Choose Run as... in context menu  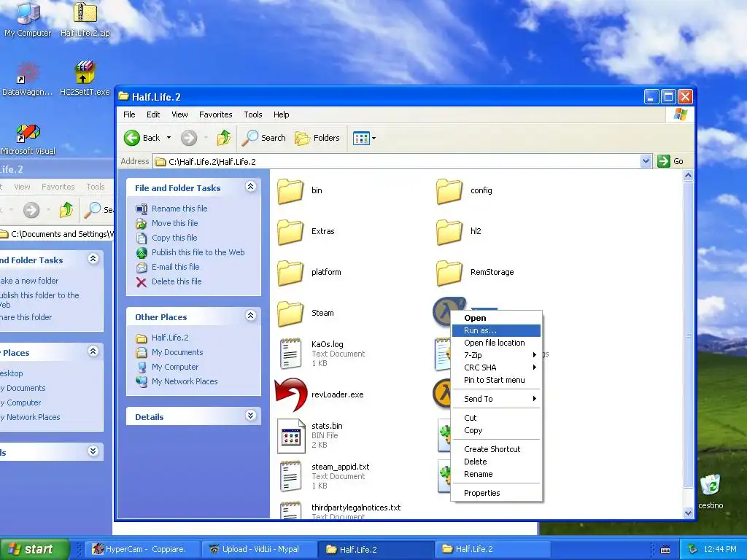click(495, 330)
